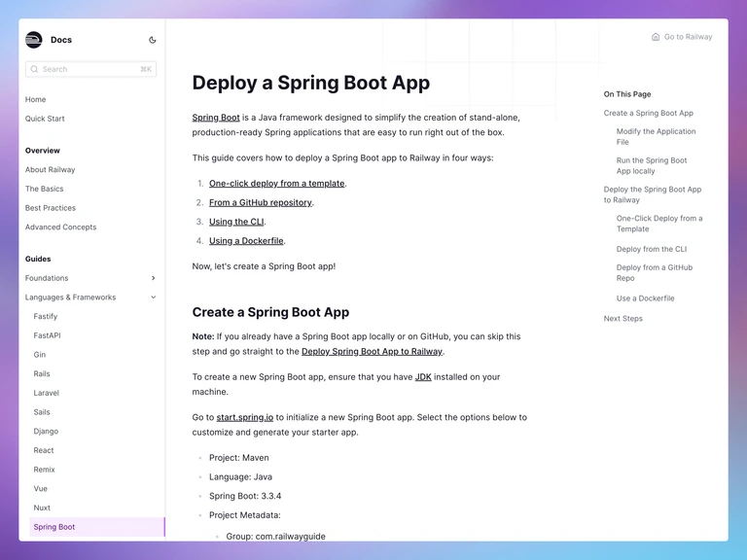Viewport: 747px width, 560px height.
Task: Open the start.spring.io link
Action: [245, 417]
